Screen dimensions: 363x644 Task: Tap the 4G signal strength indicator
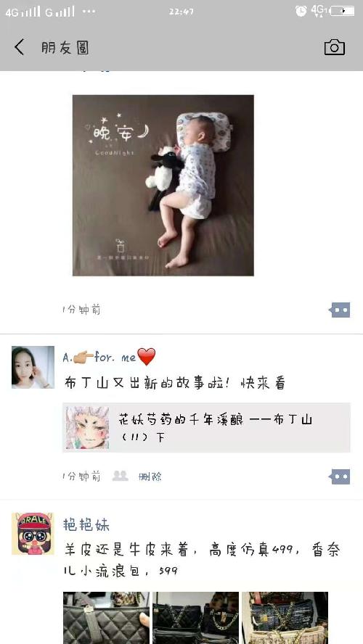coord(23,12)
